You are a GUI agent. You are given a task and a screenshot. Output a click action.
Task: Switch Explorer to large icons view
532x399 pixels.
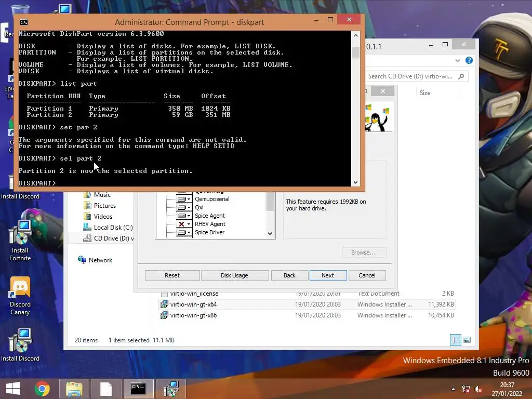(x=467, y=340)
